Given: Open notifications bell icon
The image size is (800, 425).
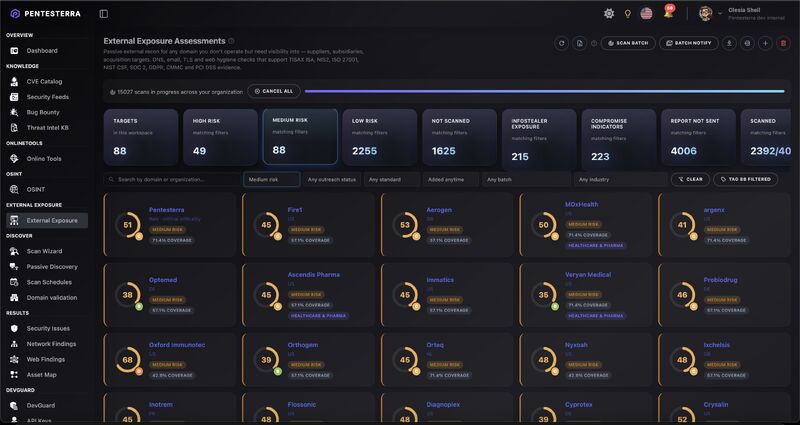Looking at the screenshot, I should click(668, 14).
